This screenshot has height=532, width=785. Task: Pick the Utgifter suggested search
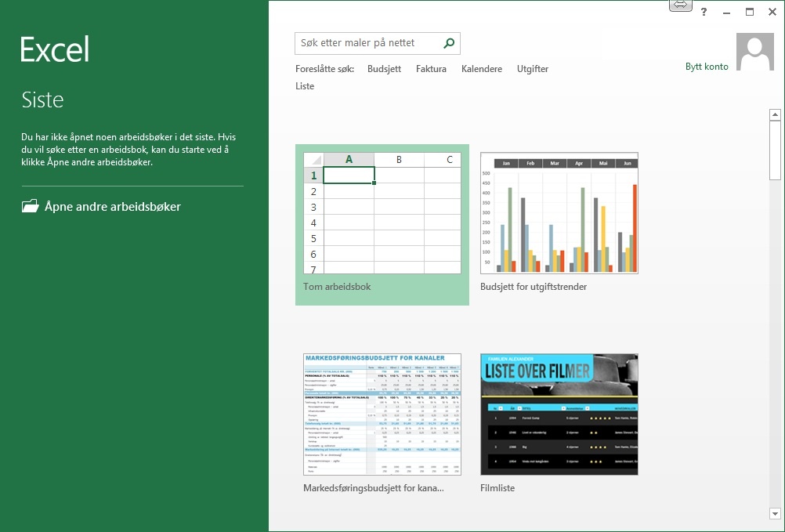pos(533,69)
